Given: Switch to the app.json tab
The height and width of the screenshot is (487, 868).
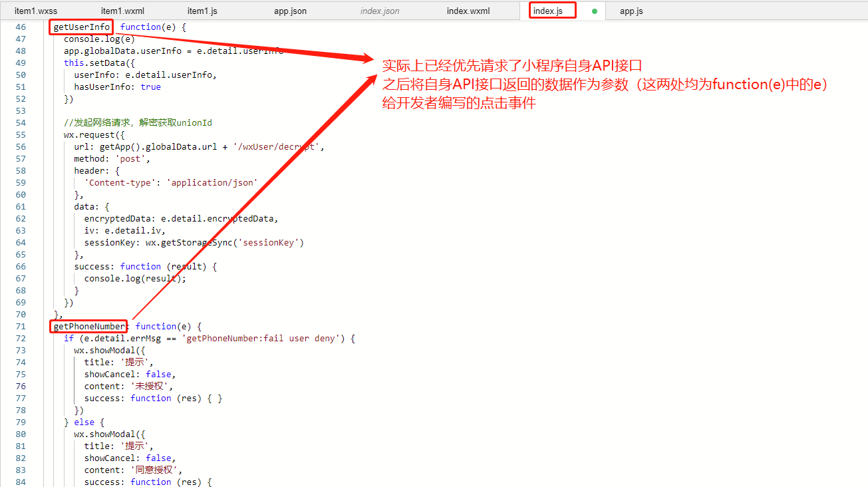Looking at the screenshot, I should [290, 10].
